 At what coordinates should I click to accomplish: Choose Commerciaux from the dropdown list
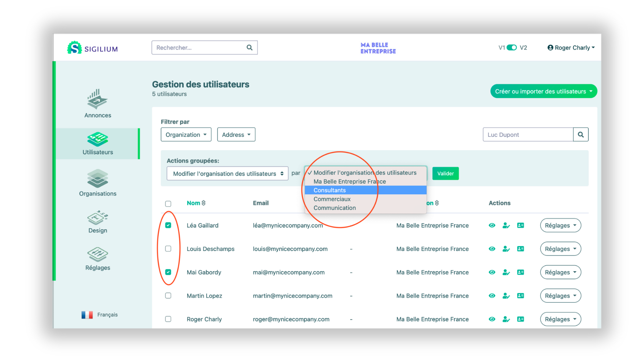pyautogui.click(x=332, y=199)
